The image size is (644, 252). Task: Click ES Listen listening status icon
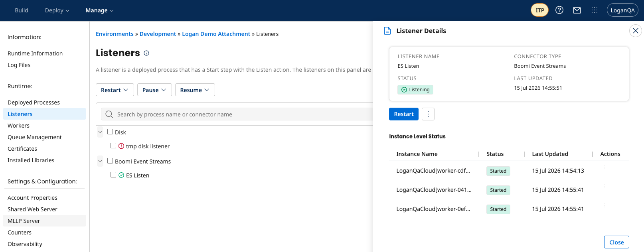point(121,175)
